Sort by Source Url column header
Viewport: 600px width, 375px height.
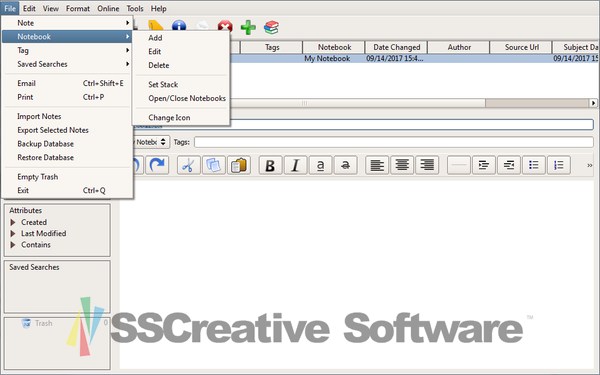[x=521, y=47]
